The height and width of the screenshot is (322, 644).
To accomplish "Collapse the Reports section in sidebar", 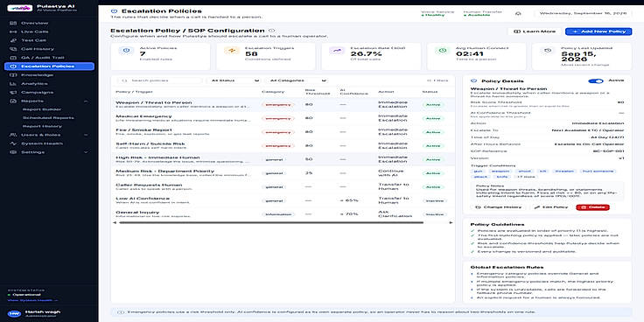I will (86, 101).
